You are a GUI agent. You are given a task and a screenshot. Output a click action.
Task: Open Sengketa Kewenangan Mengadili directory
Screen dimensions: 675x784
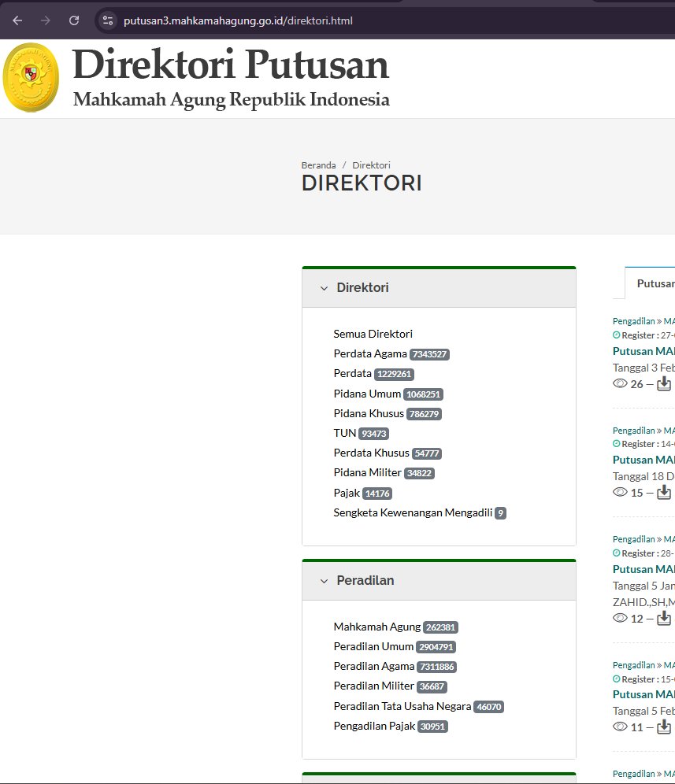[x=413, y=512]
